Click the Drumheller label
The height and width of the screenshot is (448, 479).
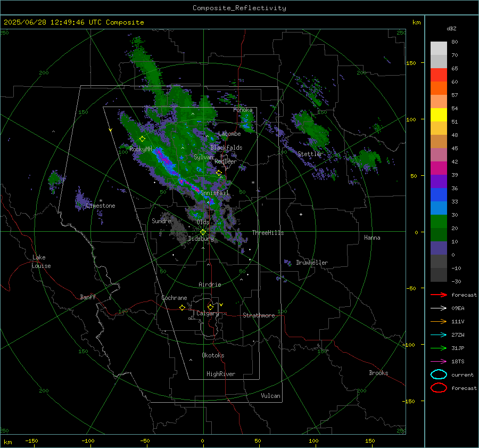coord(312,263)
